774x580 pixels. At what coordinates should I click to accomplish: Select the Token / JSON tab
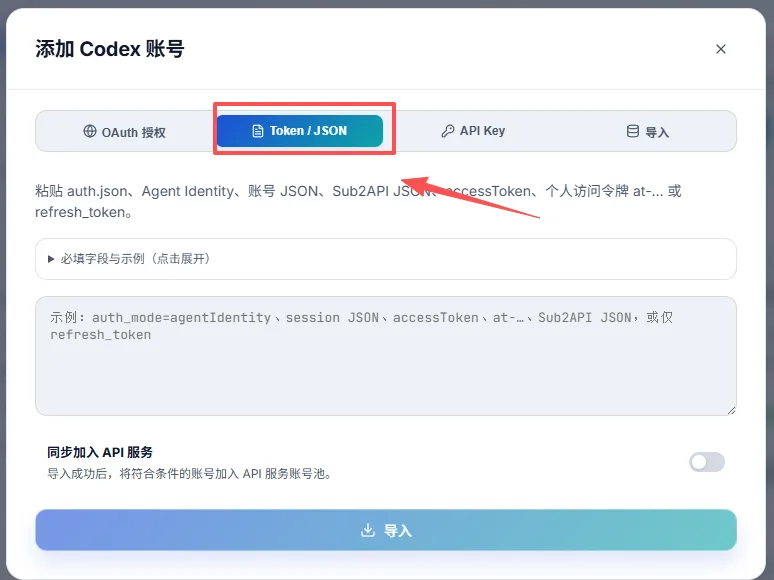click(300, 131)
